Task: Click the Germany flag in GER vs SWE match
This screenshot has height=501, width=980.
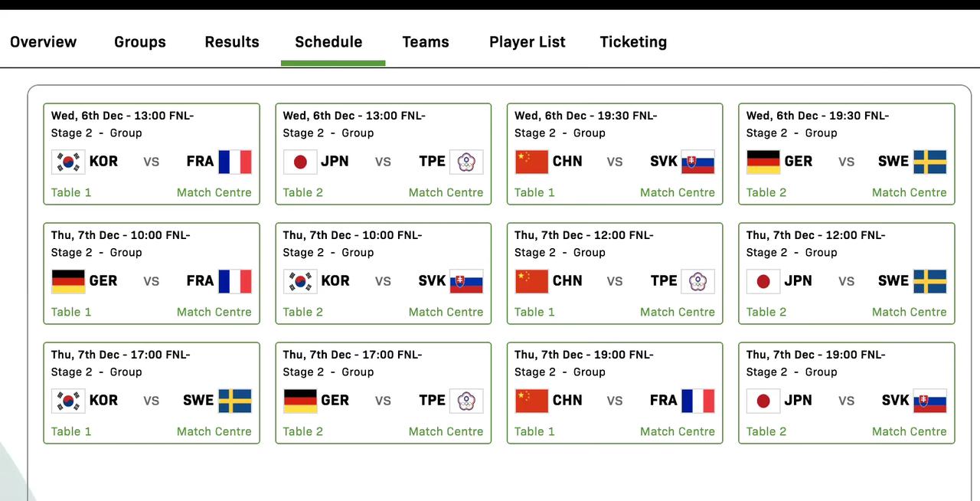Action: (763, 162)
